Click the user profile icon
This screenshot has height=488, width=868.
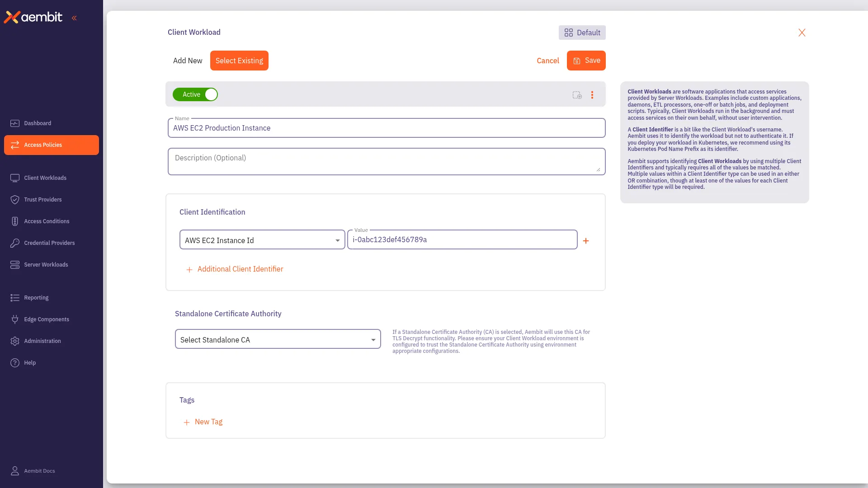[15, 471]
